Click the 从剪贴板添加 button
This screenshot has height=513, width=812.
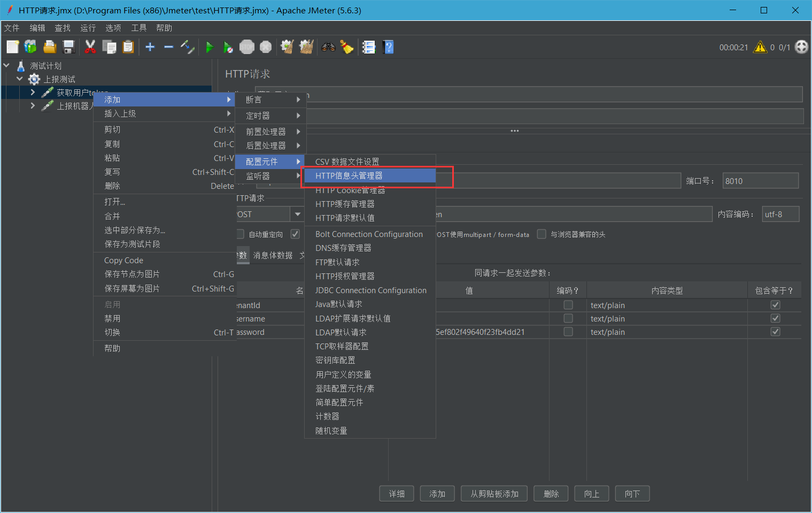point(494,494)
